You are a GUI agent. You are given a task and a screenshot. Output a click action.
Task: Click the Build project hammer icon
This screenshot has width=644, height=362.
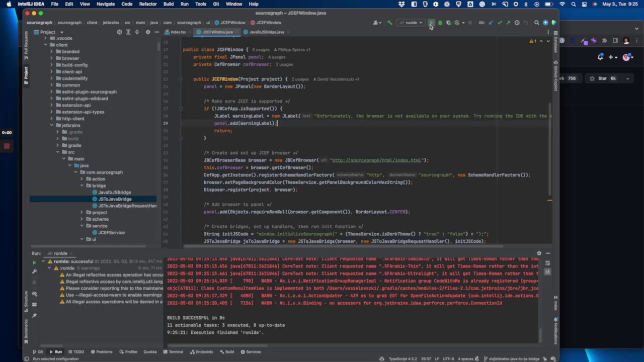(389, 23)
